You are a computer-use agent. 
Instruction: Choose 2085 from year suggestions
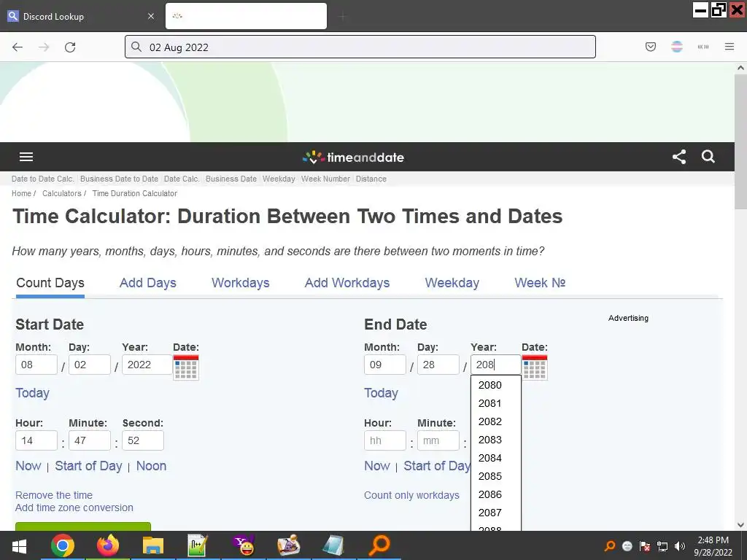click(x=496, y=476)
